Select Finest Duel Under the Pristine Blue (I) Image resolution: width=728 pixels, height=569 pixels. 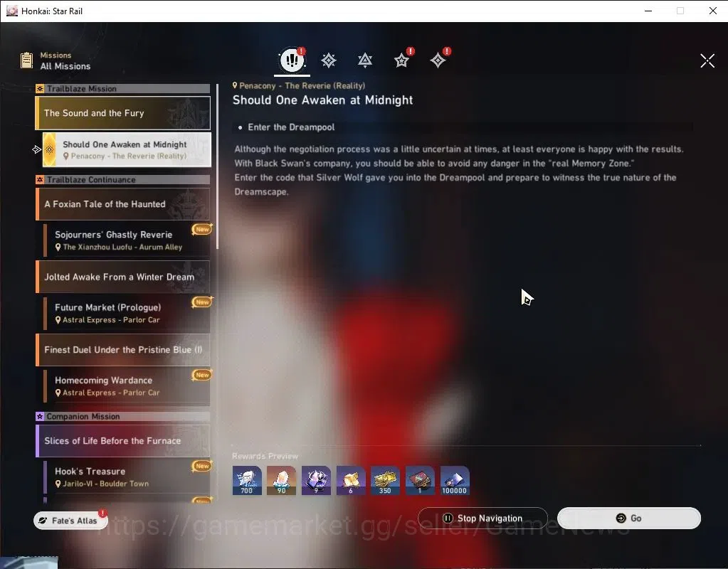(x=123, y=349)
